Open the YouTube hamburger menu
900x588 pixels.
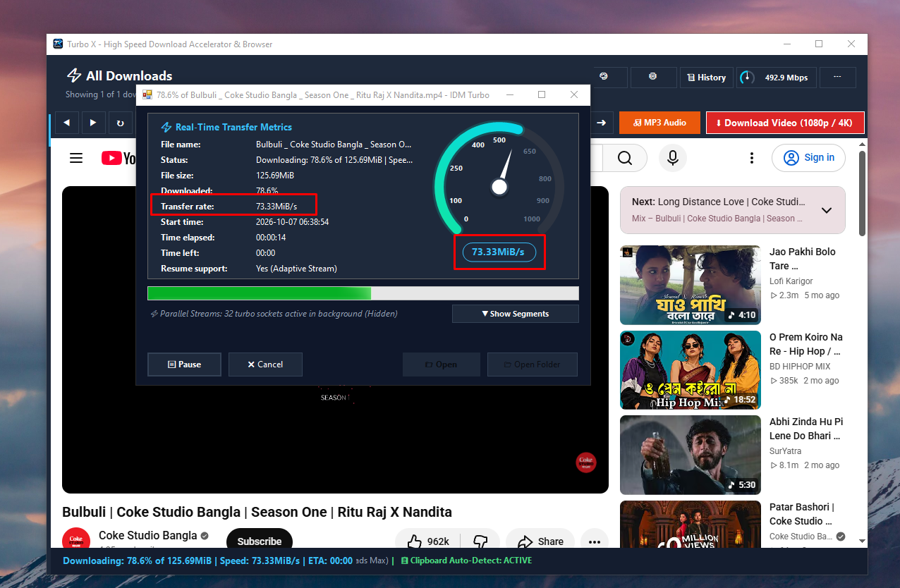tap(76, 158)
